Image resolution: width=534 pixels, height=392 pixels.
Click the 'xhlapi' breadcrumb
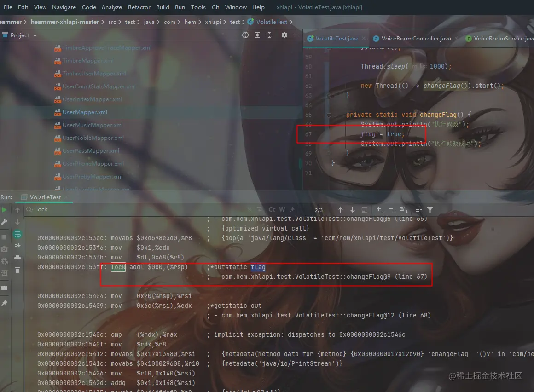pos(213,22)
